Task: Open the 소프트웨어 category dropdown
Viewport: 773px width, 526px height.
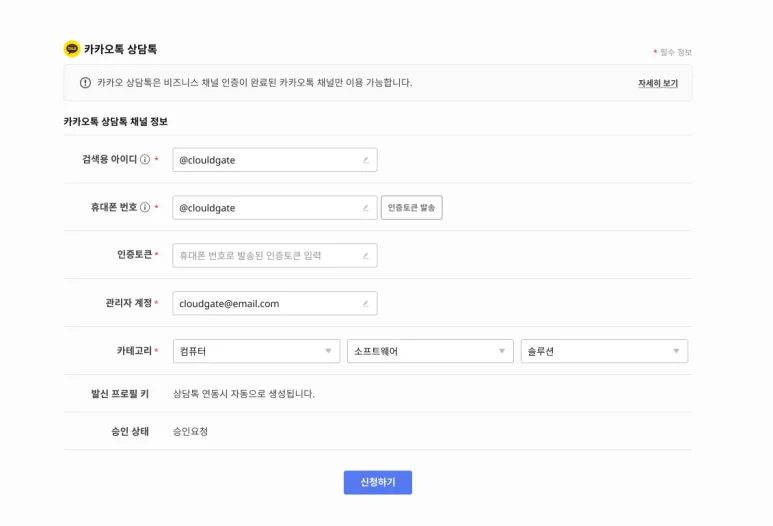Action: tap(430, 351)
